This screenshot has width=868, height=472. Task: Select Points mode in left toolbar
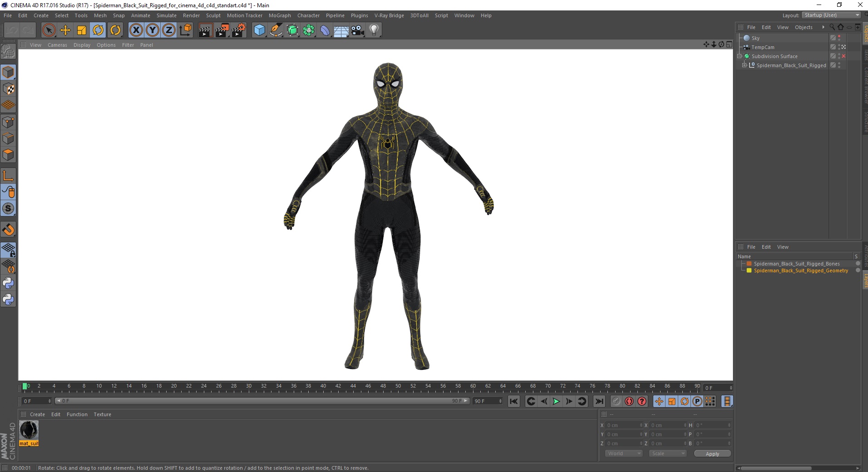[x=8, y=122]
